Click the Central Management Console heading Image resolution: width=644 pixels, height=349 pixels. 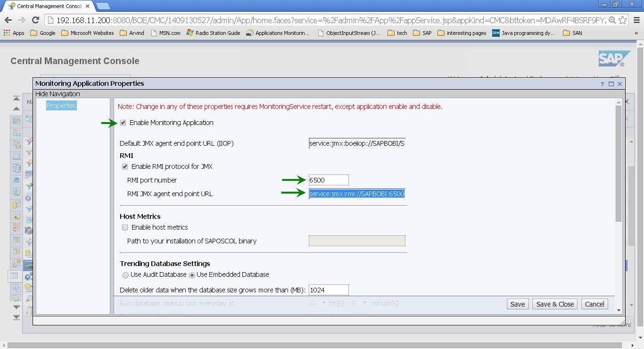pos(75,61)
